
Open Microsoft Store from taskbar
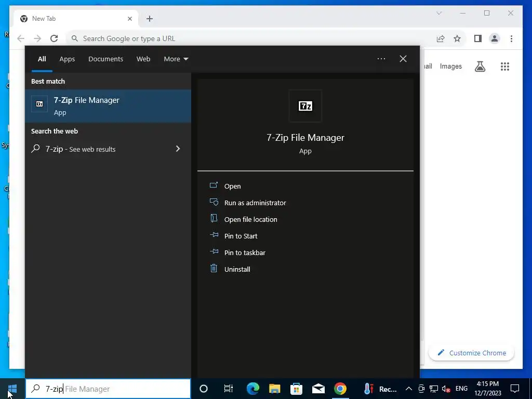(296, 389)
